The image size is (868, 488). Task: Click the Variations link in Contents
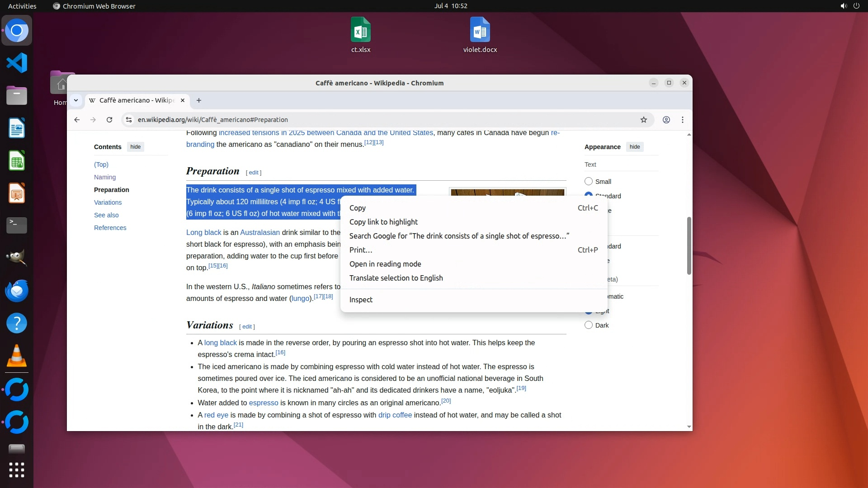point(108,202)
